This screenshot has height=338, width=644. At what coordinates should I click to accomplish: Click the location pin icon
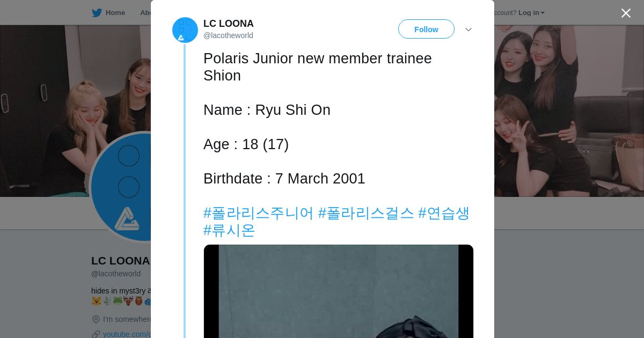click(96, 319)
